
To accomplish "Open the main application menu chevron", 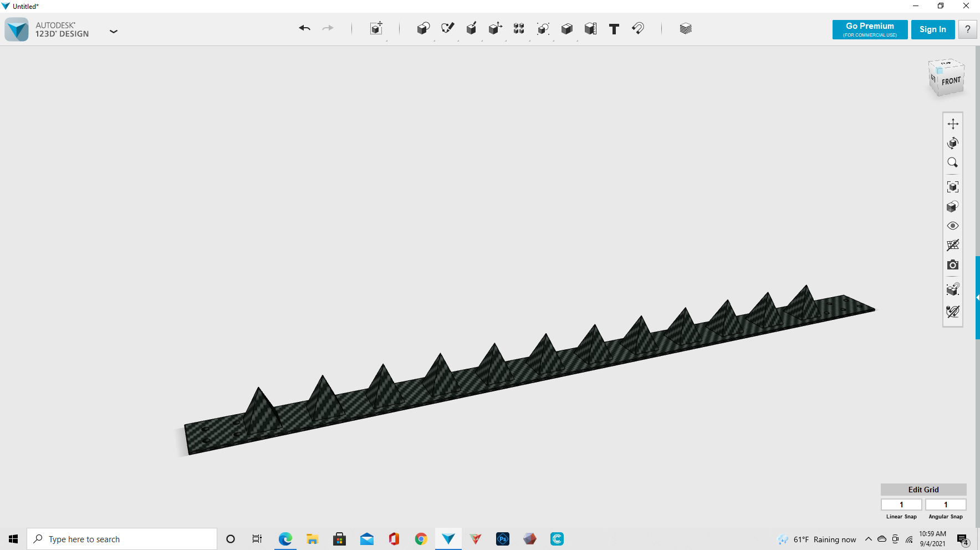I will click(x=114, y=32).
